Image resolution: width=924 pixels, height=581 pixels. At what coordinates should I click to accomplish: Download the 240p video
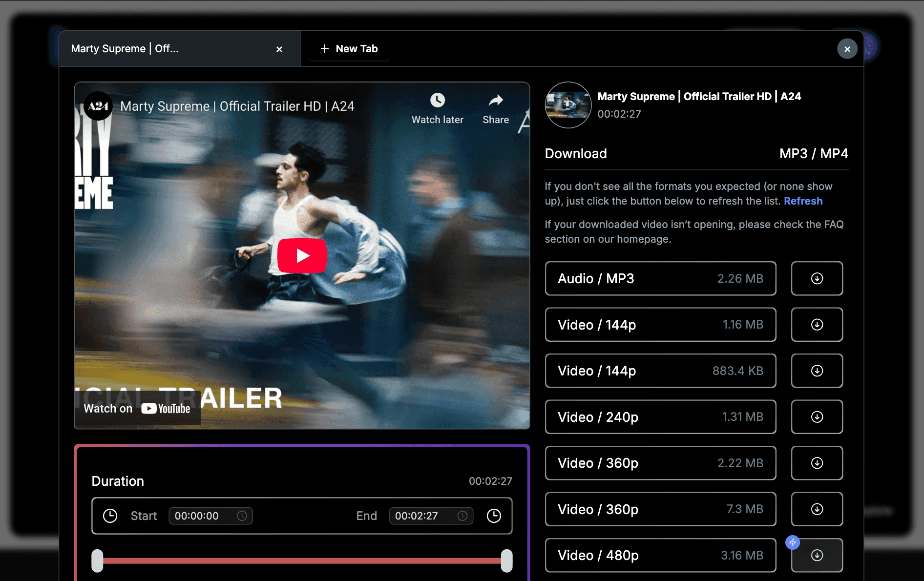[817, 417]
